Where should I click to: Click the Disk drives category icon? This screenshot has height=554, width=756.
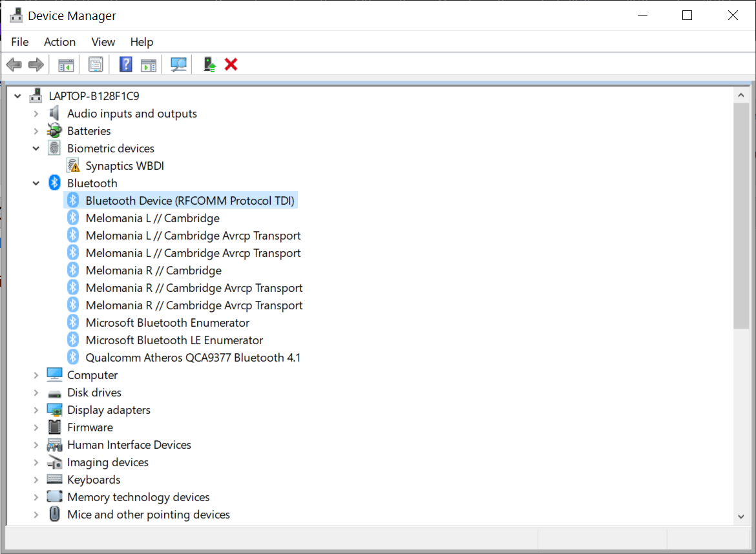point(54,393)
